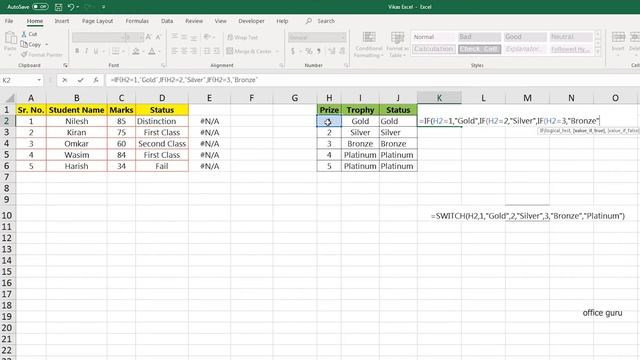Image resolution: width=640 pixels, height=360 pixels.
Task: Toggle the AutoSave switch
Action: [40, 7]
